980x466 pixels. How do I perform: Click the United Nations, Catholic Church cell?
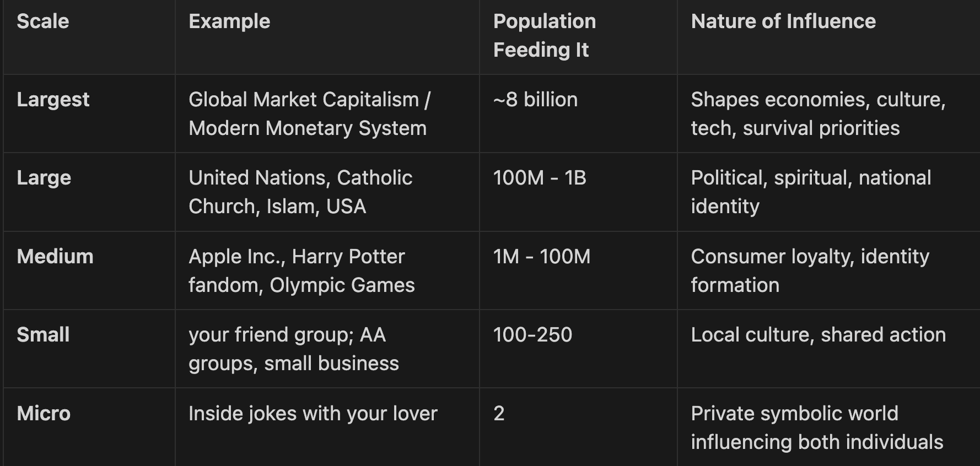coord(300,192)
